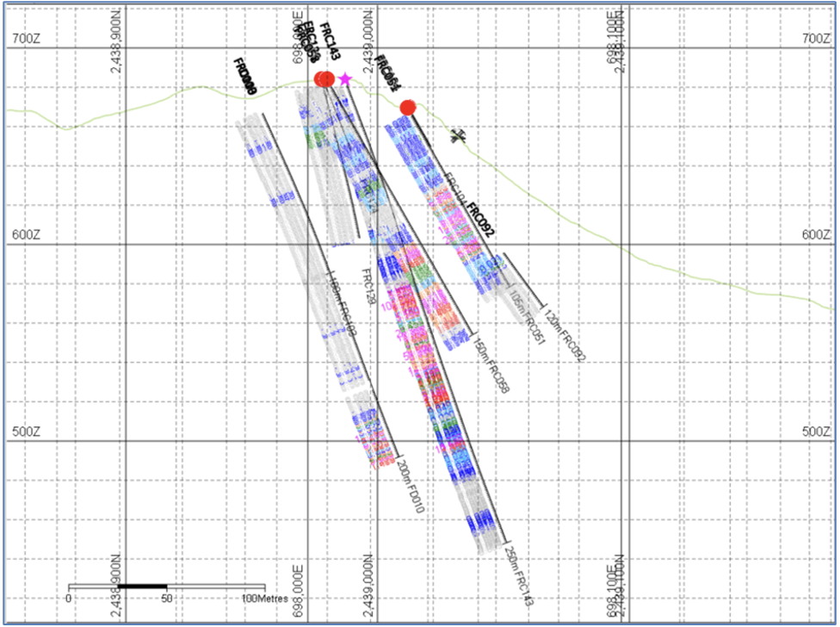840x627 pixels.
Task: Click the 700Z elevation label on left edge
Action: 26,39
